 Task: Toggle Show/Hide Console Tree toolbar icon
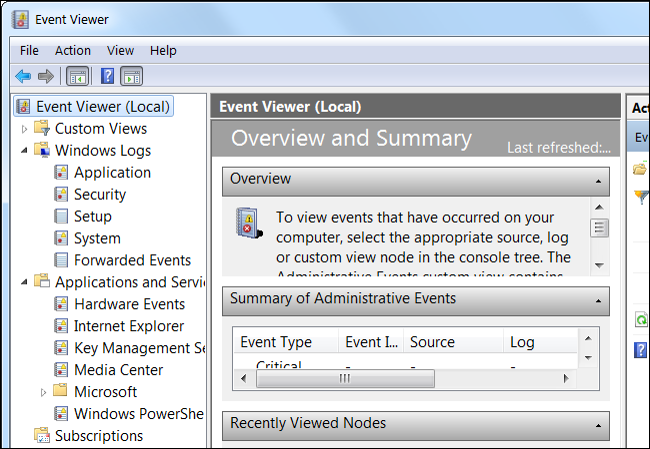[x=77, y=76]
